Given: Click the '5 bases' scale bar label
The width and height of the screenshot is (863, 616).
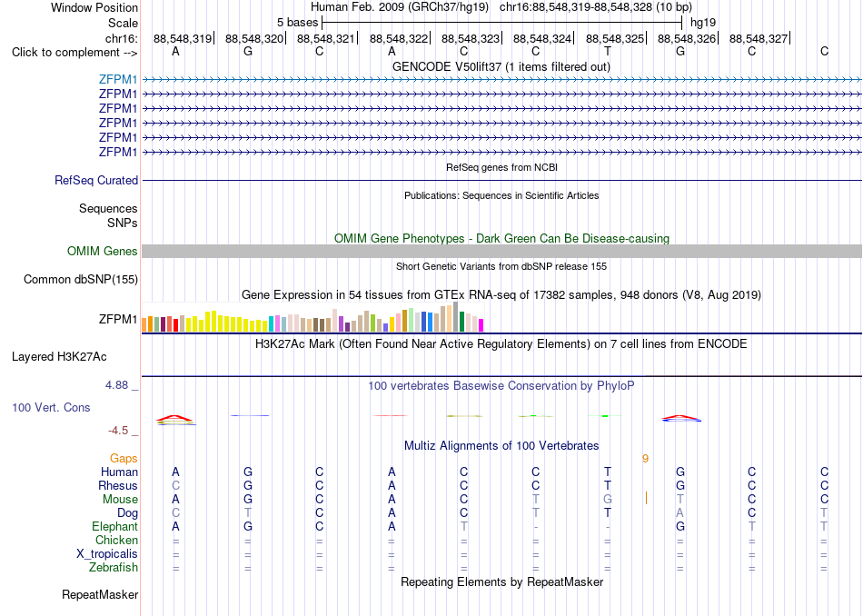Looking at the screenshot, I should click(297, 23).
